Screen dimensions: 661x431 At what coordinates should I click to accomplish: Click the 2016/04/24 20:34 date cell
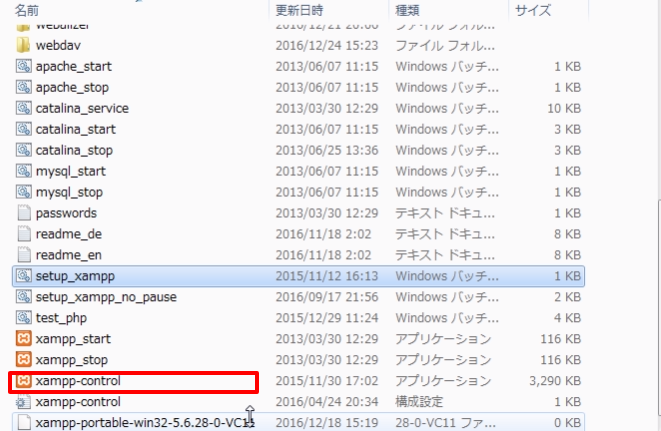coord(327,401)
